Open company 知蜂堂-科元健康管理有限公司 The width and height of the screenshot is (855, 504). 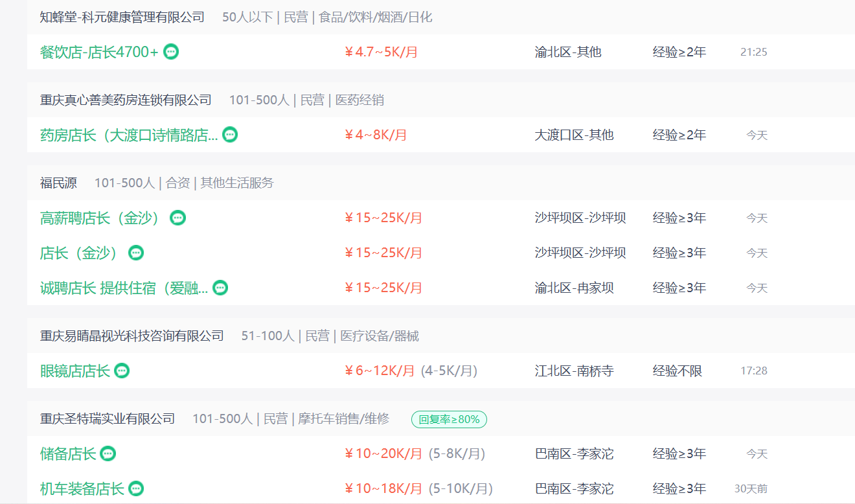click(x=122, y=17)
